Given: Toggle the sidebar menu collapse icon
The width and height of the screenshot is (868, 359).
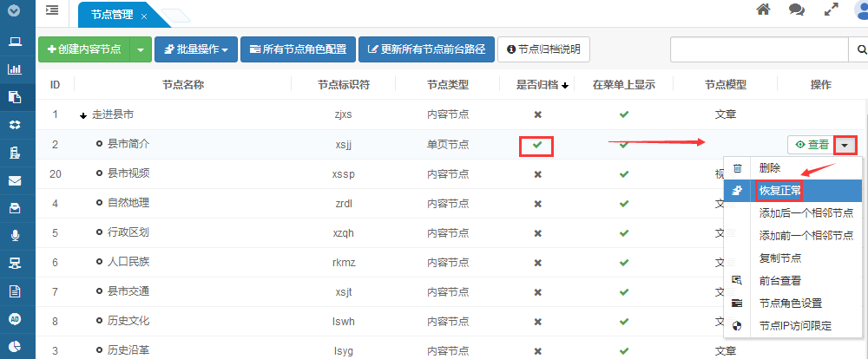Looking at the screenshot, I should tap(53, 10).
